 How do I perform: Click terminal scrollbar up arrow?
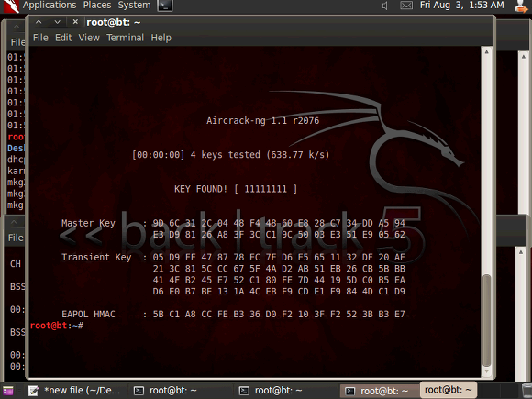click(486, 52)
